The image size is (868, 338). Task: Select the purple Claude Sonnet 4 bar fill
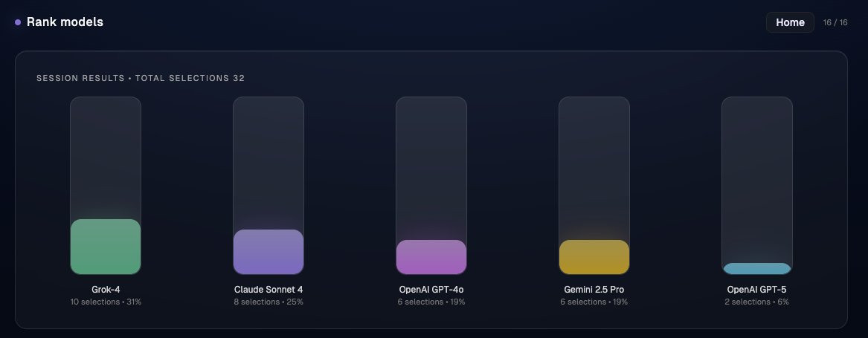(x=269, y=252)
